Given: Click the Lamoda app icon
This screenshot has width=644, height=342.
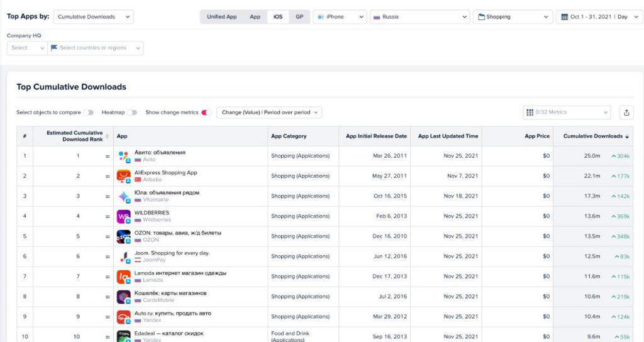Looking at the screenshot, I should pos(124,277).
